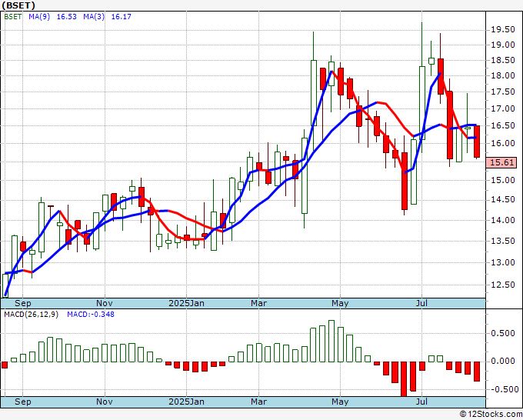This screenshot has width=523, height=420.
Task: Click the first green candle at chart start
Action: pyautogui.click(x=5, y=285)
